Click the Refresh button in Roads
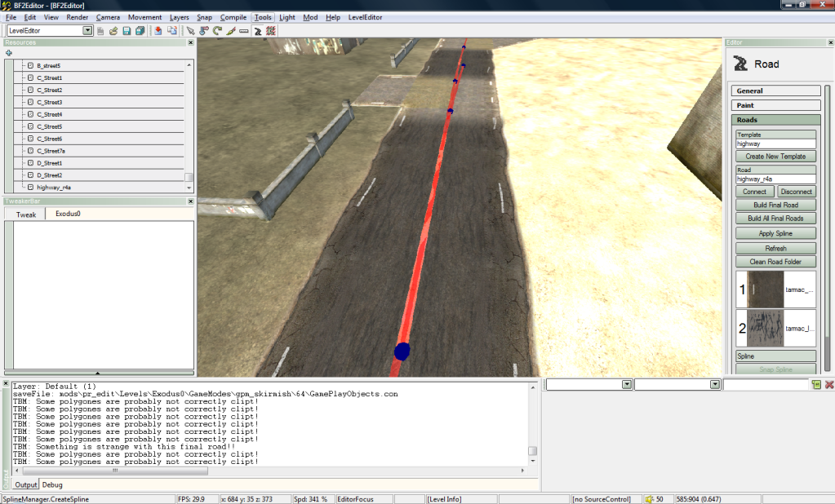The height and width of the screenshot is (504, 835). tap(776, 248)
